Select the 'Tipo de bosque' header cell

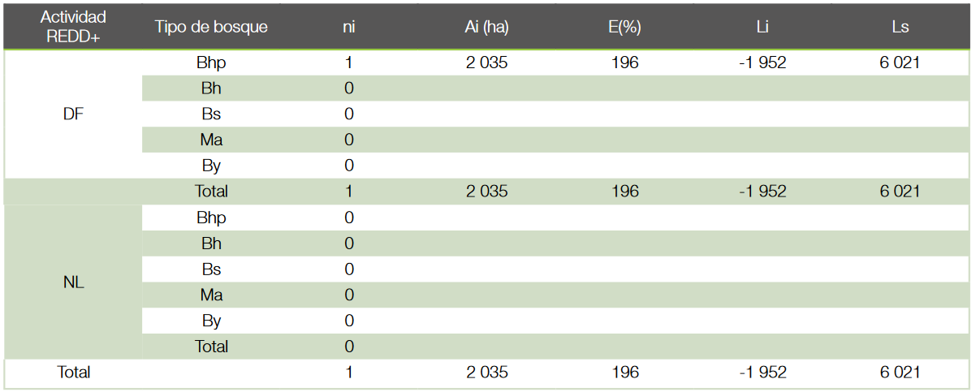coord(211,27)
